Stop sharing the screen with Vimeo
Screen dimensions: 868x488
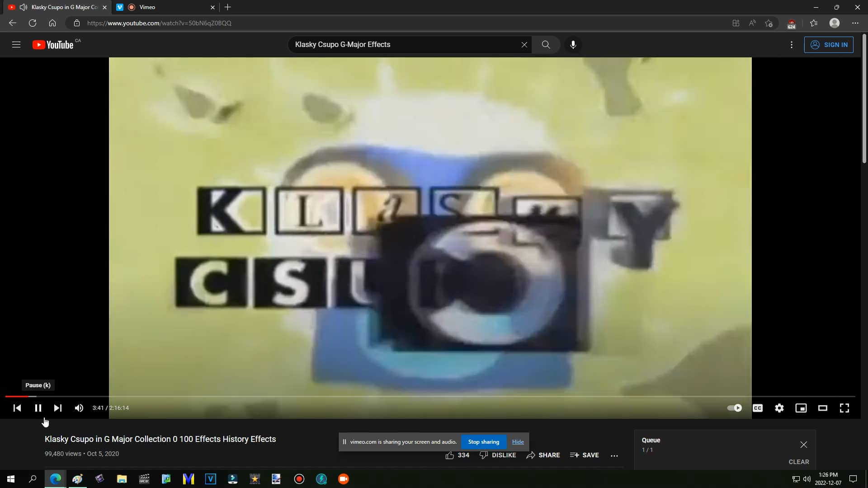pyautogui.click(x=484, y=441)
